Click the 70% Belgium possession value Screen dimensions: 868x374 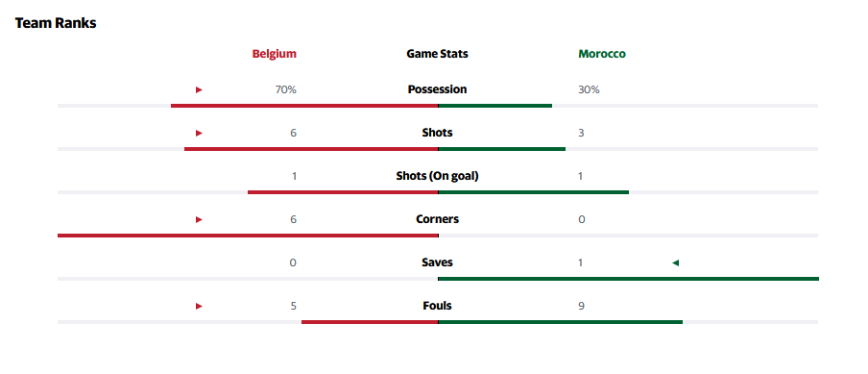[x=285, y=89]
